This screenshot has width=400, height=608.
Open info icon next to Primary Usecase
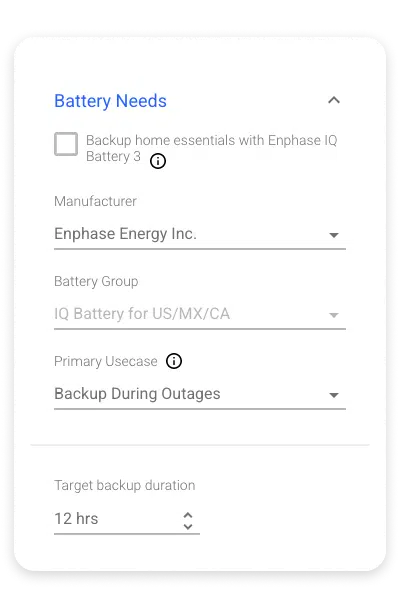(x=174, y=361)
